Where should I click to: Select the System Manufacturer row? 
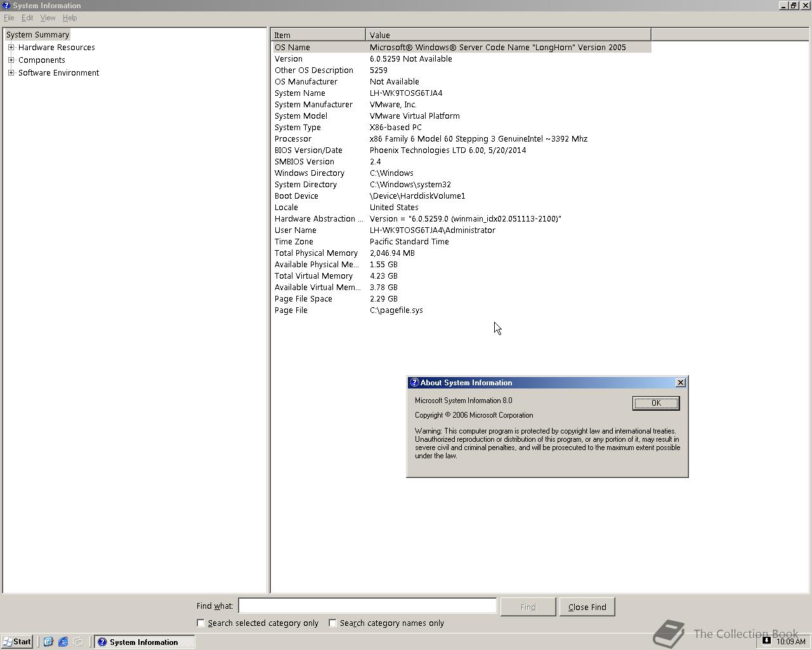click(x=462, y=104)
